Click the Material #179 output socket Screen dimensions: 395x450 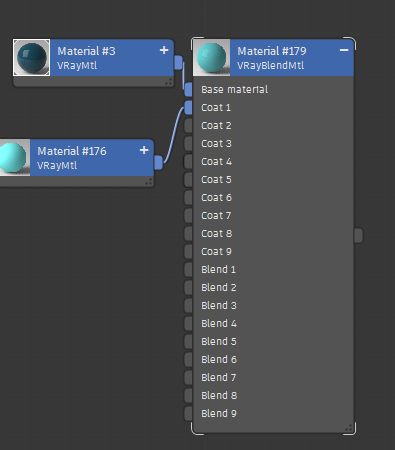pyautogui.click(x=358, y=236)
